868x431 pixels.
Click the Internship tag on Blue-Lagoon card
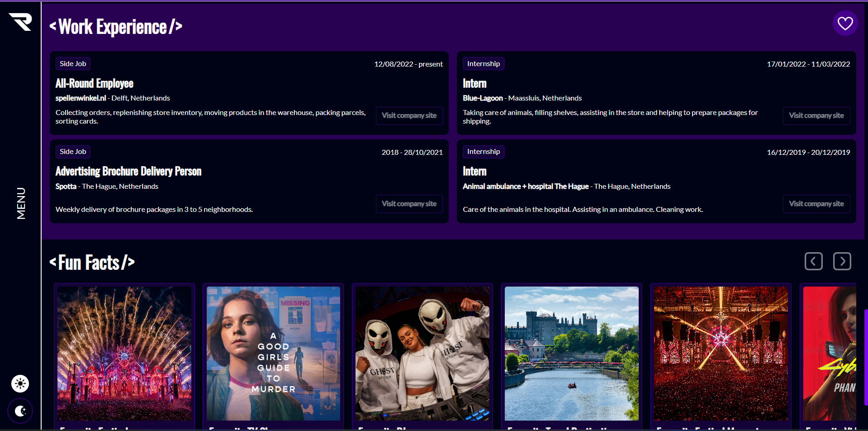tap(483, 64)
